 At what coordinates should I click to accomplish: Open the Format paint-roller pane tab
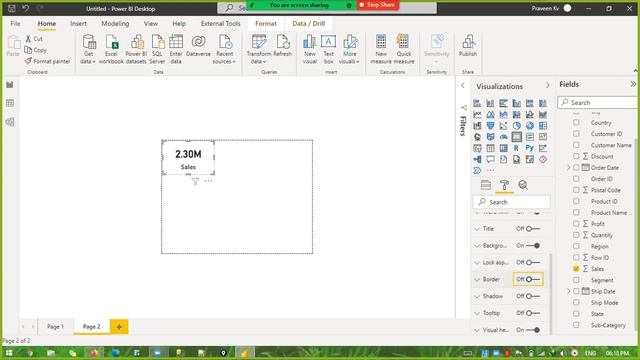[504, 185]
